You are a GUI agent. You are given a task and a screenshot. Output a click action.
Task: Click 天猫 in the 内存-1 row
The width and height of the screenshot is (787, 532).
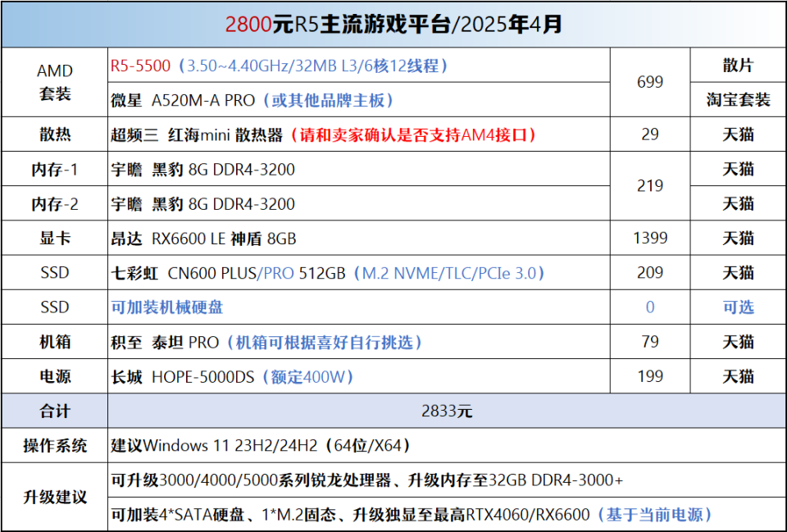click(739, 169)
